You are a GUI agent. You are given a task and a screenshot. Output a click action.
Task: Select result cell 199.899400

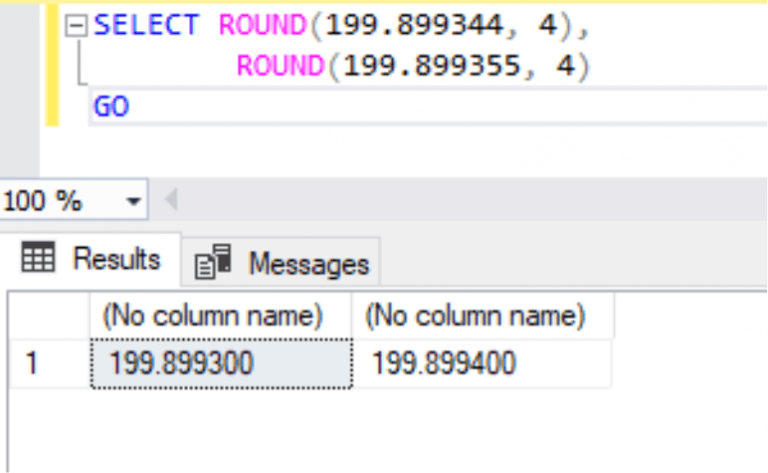point(482,363)
